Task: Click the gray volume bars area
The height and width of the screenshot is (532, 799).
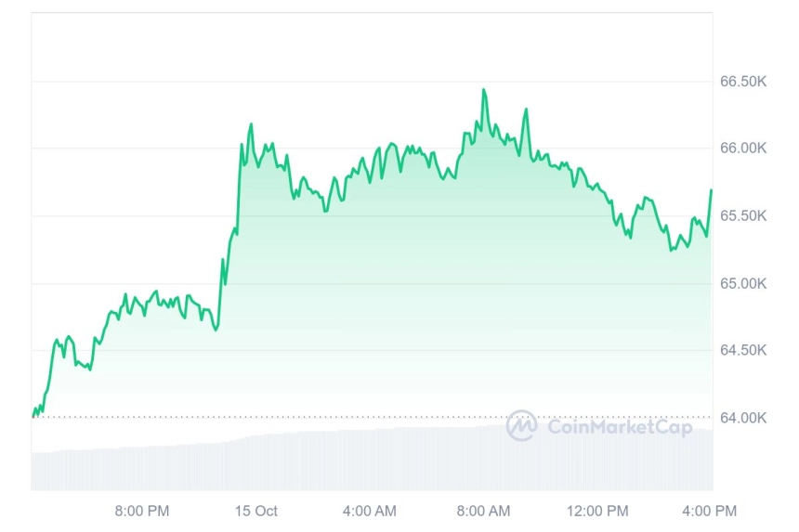Action: pos(372,461)
